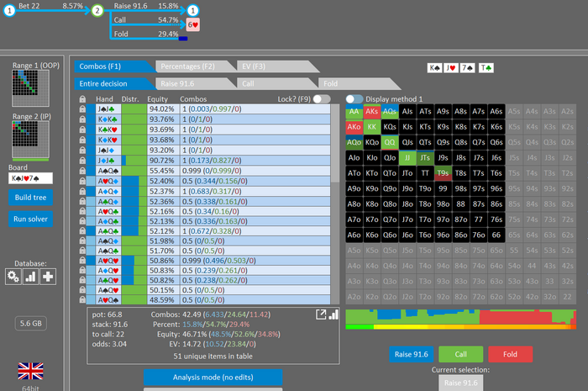Sort table by Equity column header
588x391 pixels.
(158, 99)
